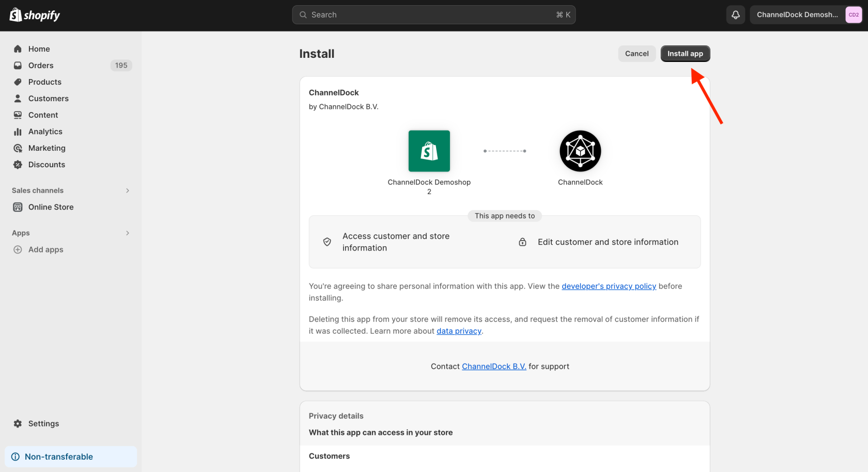
Task: Click the green Shopify store logo
Action: click(429, 151)
